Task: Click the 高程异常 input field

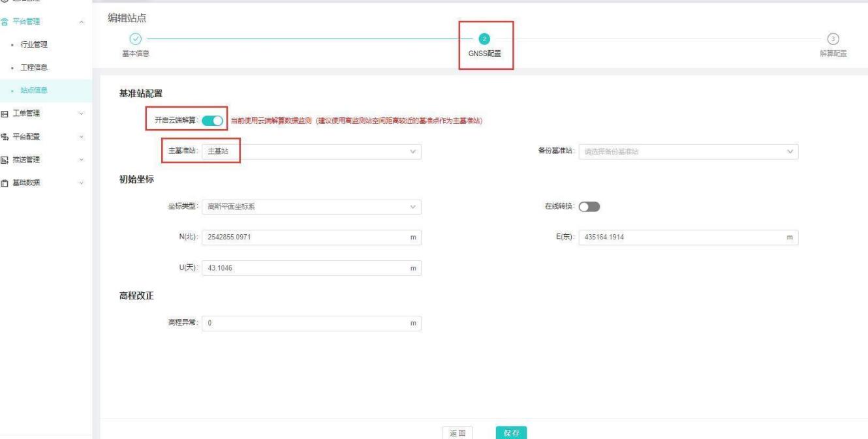Action: tap(307, 324)
